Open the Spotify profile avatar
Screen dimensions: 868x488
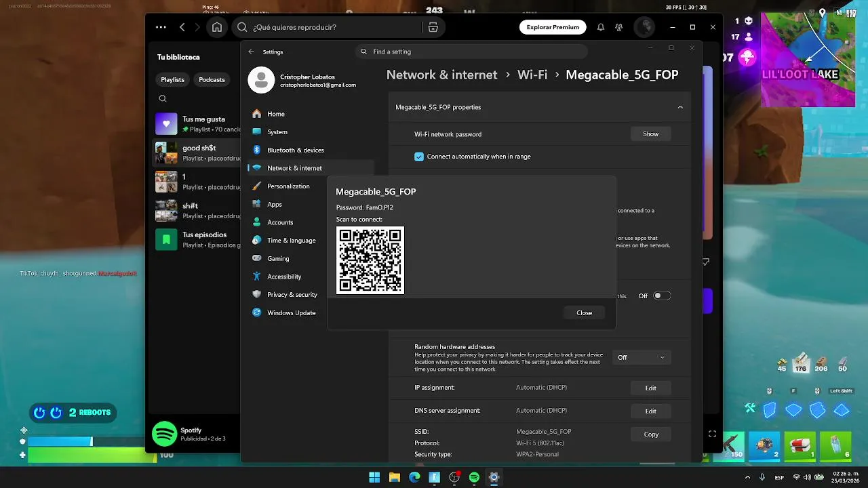click(644, 27)
